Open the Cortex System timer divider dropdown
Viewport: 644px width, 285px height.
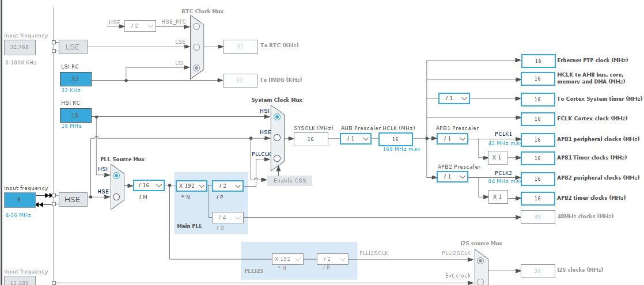pos(454,98)
